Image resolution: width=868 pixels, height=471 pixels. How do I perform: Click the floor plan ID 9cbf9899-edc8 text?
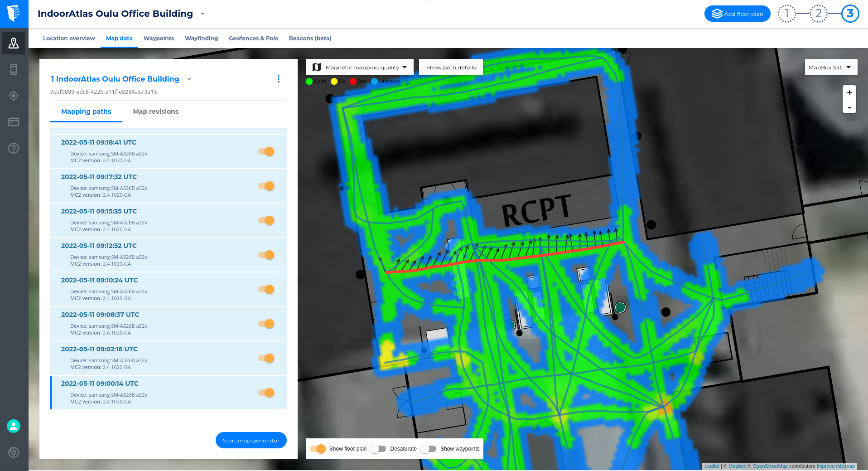[x=104, y=92]
